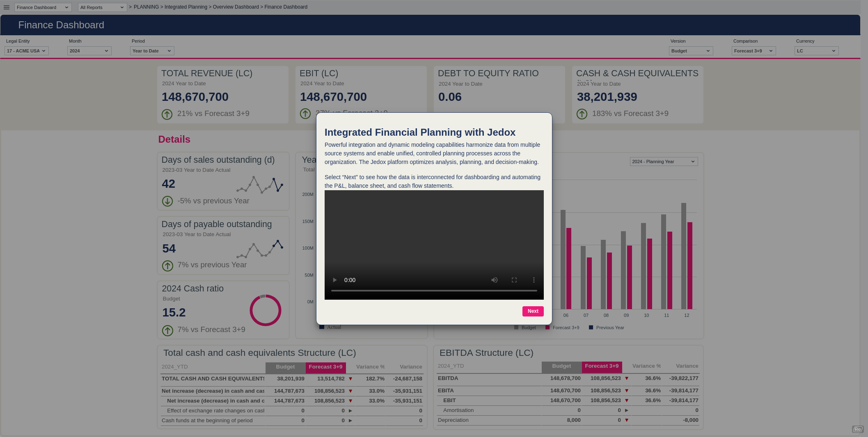Click the Cash ratio donut chart

265,310
